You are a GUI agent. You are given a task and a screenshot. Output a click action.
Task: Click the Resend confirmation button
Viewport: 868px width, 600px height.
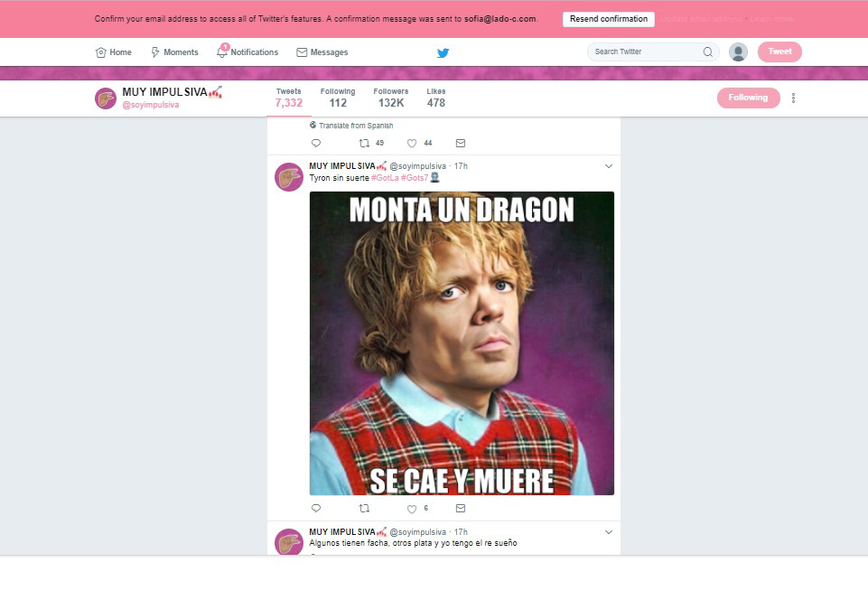[609, 19]
